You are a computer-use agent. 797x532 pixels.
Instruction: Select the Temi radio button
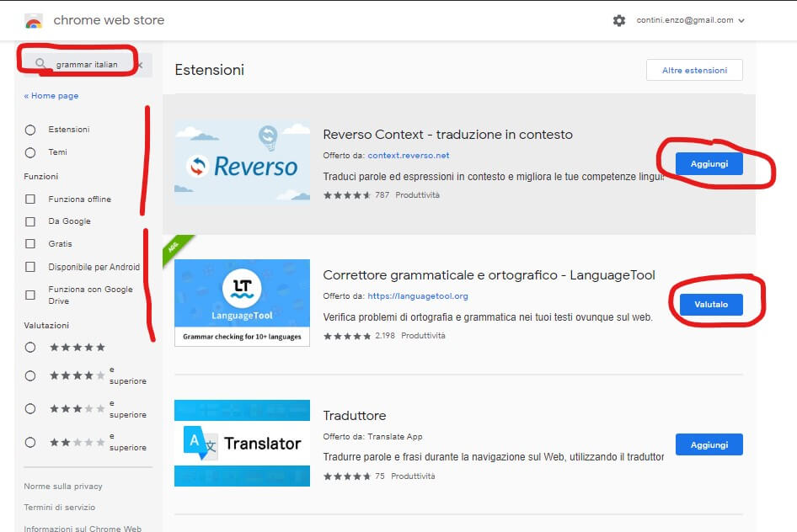point(30,152)
